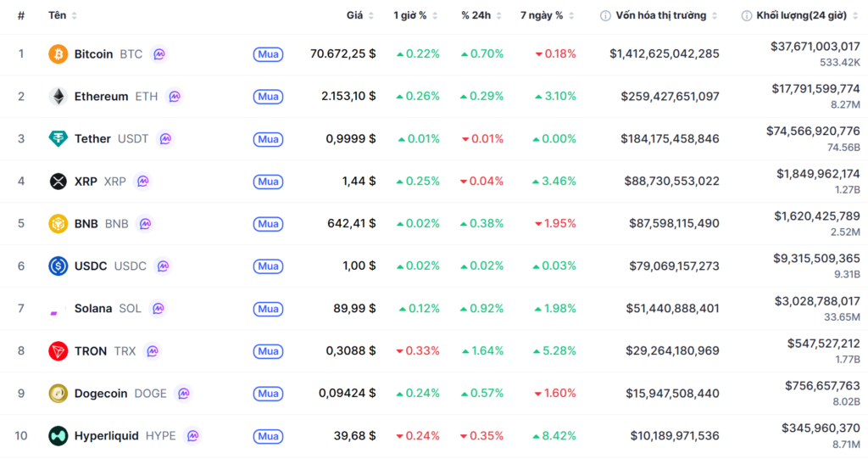Viewport: 868px width, 459px height.
Task: Click BNB 7-day change 1.95%
Action: 555,223
